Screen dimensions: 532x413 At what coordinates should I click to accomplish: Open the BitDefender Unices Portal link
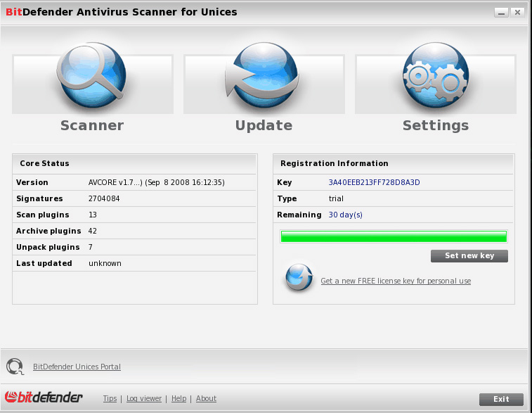coord(77,367)
